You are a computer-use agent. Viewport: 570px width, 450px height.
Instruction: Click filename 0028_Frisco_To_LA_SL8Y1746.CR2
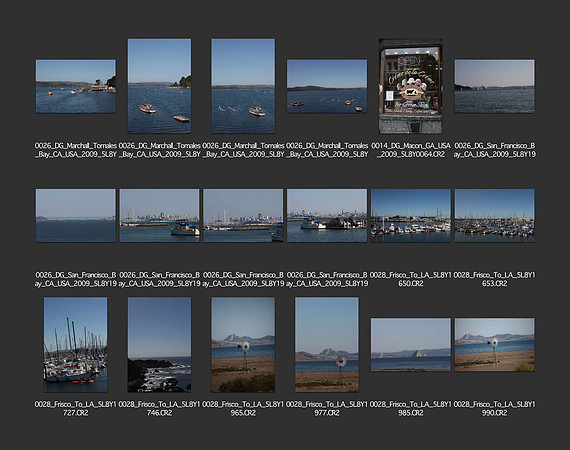[x=159, y=408]
